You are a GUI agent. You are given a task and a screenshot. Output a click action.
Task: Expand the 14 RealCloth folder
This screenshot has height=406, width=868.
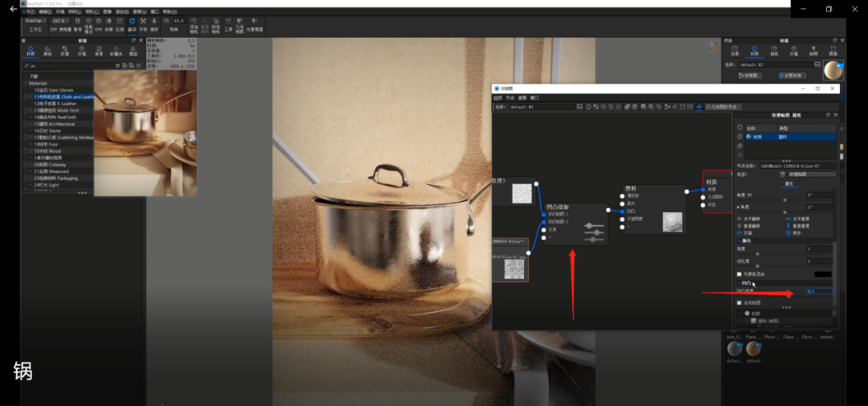(31, 117)
